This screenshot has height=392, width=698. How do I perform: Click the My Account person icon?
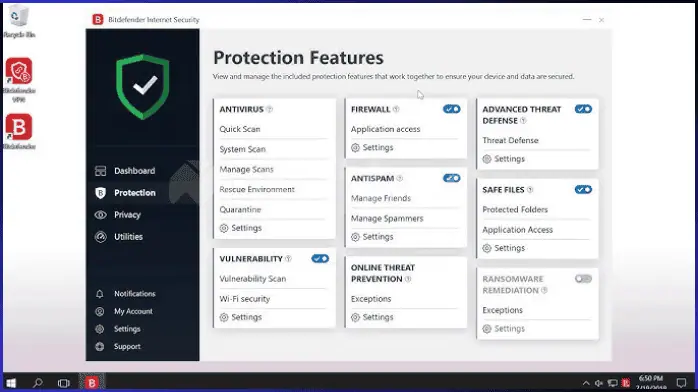[x=100, y=311]
